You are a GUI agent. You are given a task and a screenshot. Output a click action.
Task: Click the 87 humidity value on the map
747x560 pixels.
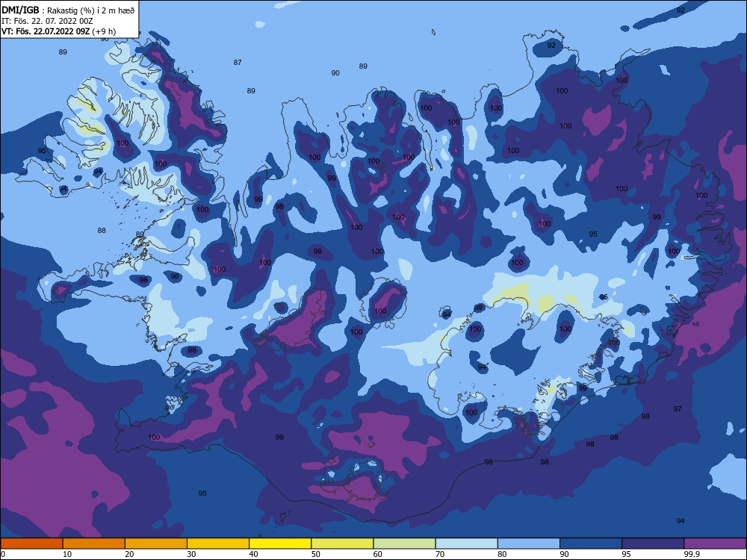tap(238, 63)
